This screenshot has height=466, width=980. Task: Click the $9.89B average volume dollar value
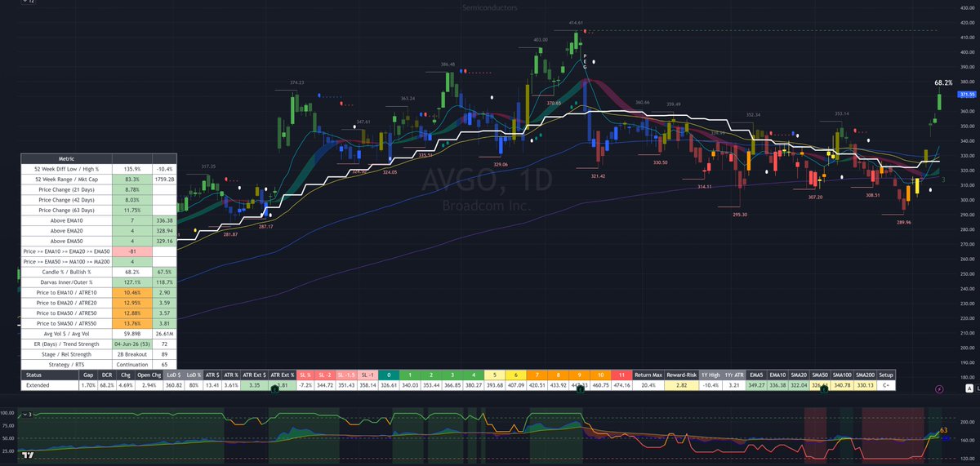click(x=132, y=334)
